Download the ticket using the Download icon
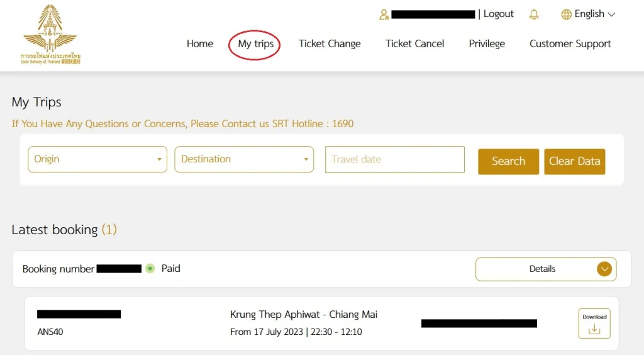644x355 pixels. coord(594,324)
